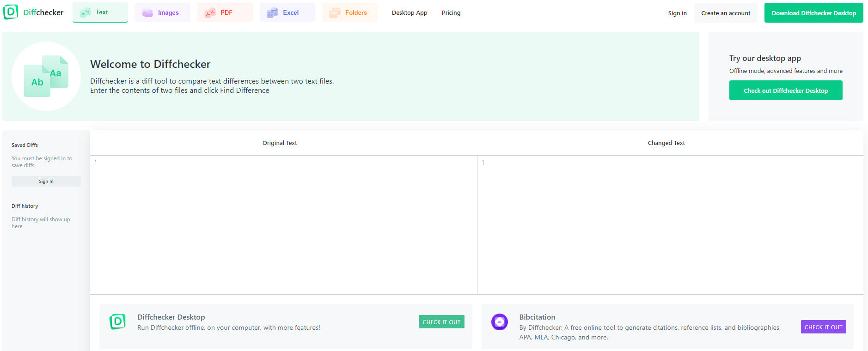The height and width of the screenshot is (351, 868).
Task: Click the Welcome to Diffchecker heading
Action: point(150,64)
